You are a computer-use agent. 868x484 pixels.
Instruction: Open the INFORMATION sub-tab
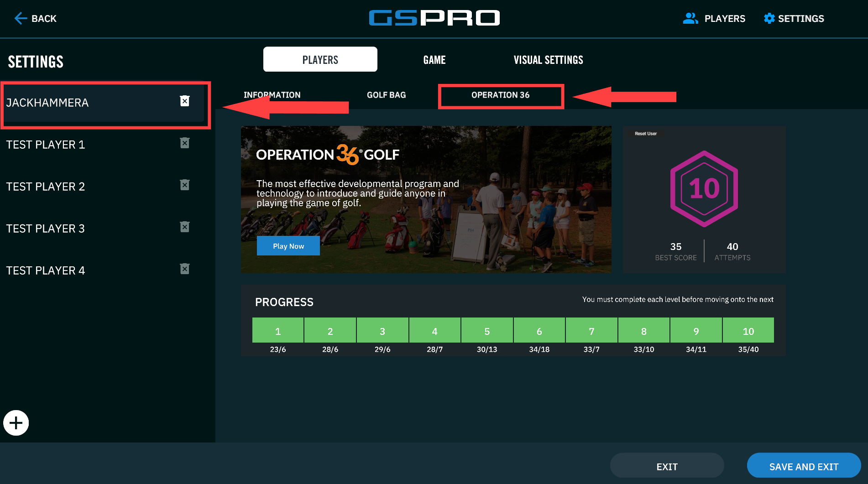(272, 95)
